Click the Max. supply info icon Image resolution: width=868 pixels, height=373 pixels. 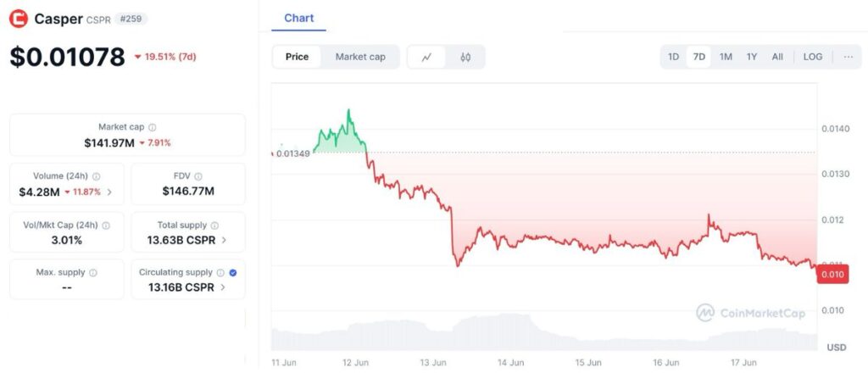click(92, 273)
